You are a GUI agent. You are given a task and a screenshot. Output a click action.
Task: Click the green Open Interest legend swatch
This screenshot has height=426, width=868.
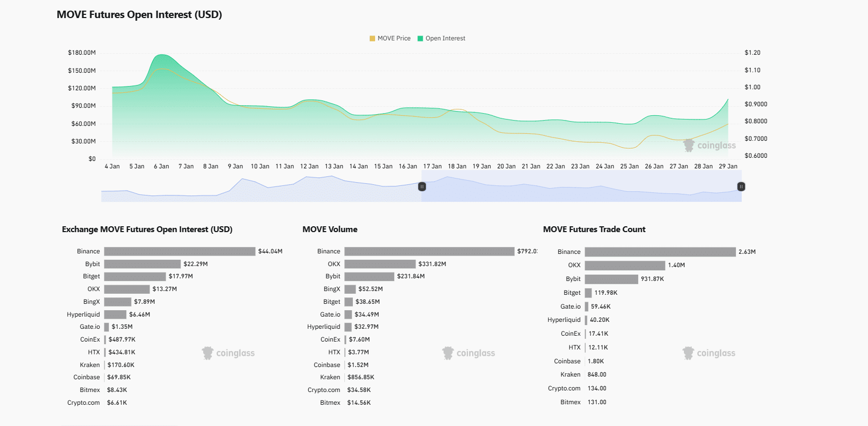point(420,38)
